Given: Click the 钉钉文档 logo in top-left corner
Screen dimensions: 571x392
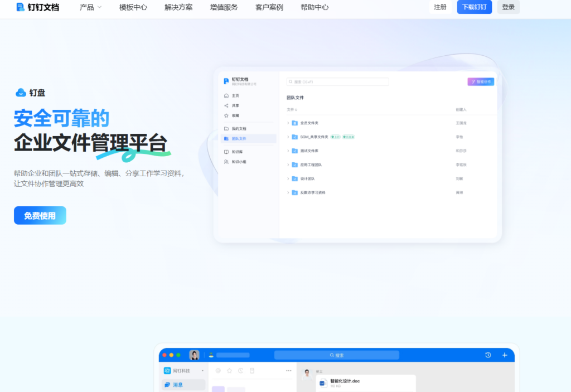Looking at the screenshot, I should pos(37,7).
